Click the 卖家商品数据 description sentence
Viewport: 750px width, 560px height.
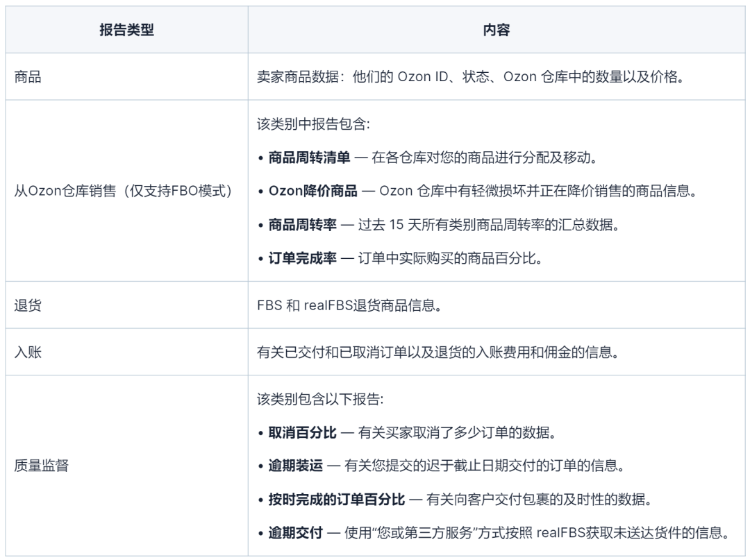pyautogui.click(x=470, y=77)
